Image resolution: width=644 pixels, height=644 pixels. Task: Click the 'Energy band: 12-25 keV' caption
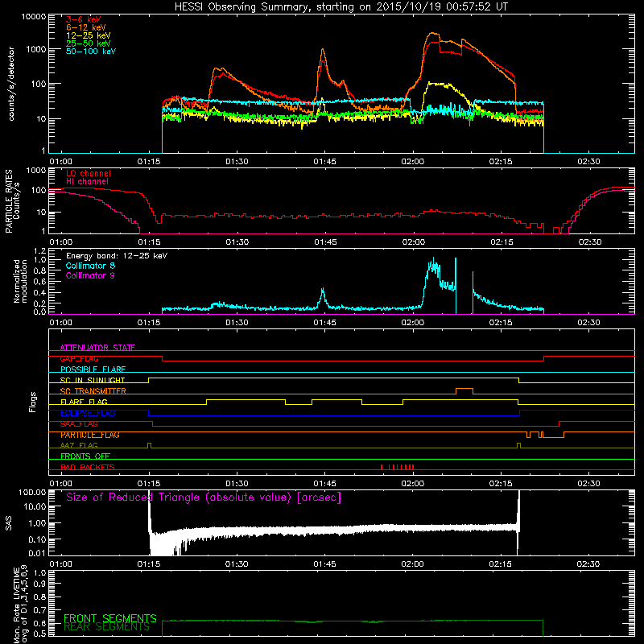[x=117, y=256]
